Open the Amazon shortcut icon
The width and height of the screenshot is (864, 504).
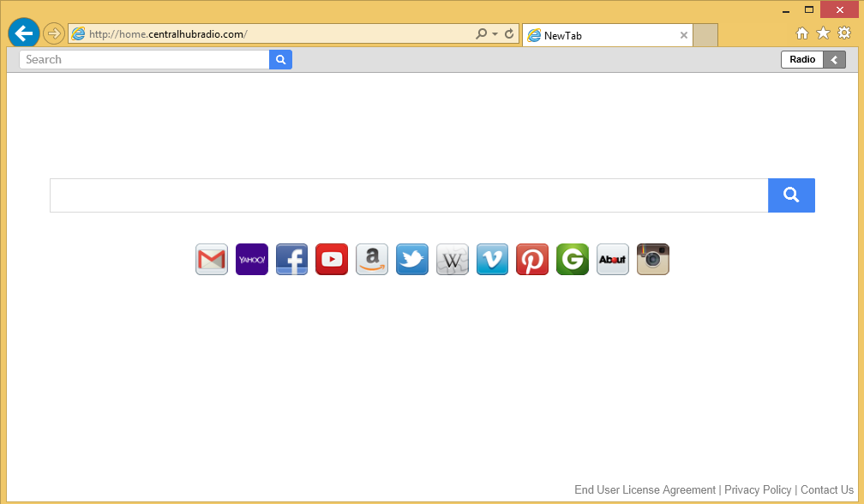[372, 260]
